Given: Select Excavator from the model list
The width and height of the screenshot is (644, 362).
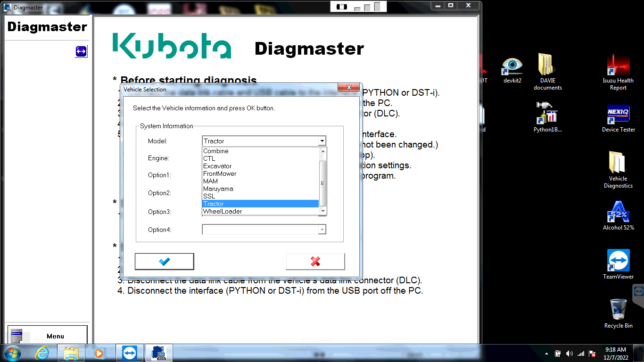Looking at the screenshot, I should tap(217, 166).
